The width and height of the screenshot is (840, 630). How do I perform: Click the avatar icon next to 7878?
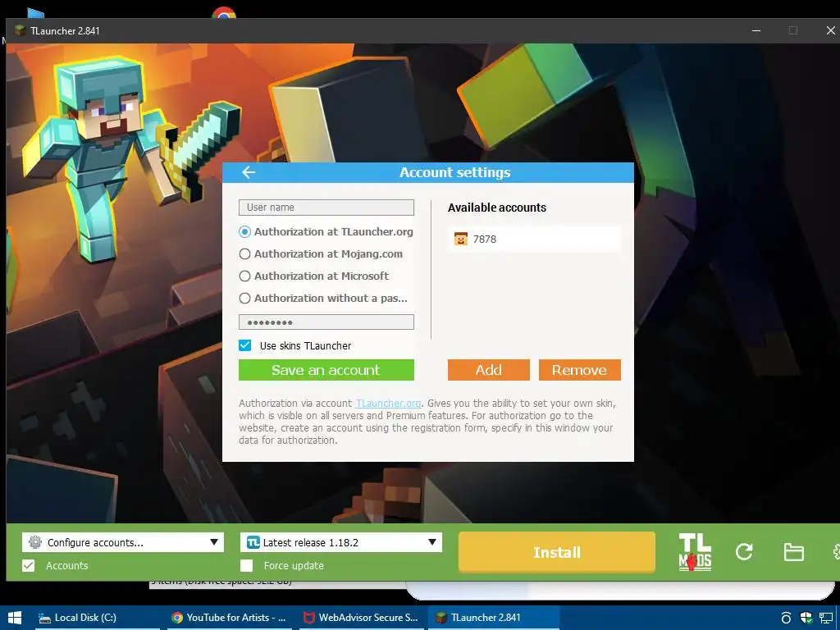click(461, 239)
